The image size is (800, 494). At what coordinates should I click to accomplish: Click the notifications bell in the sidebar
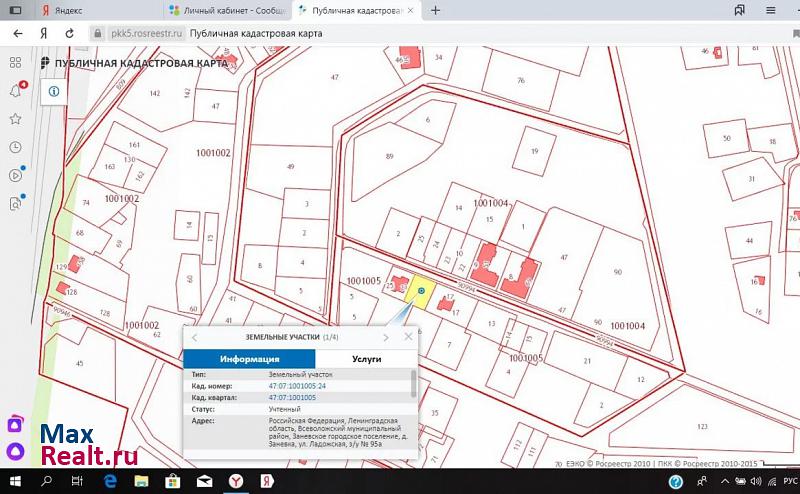point(15,91)
